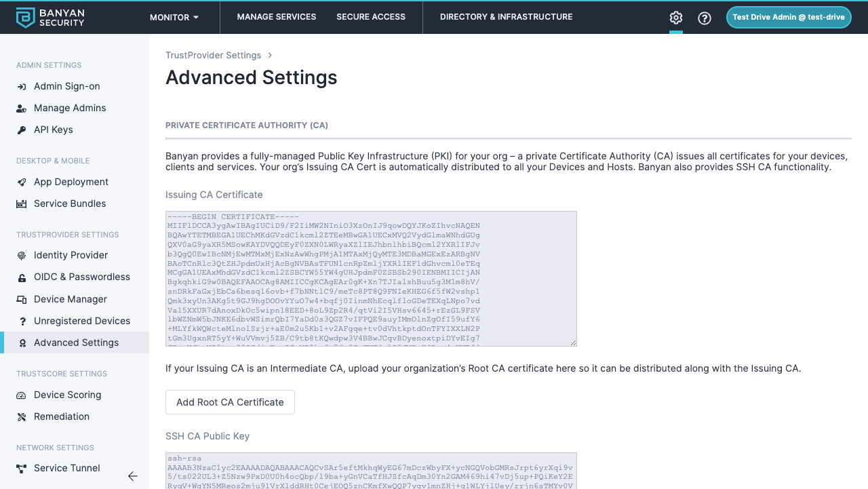868x489 pixels.
Task: Click the Identity Provider fingerprint icon
Action: click(x=22, y=256)
